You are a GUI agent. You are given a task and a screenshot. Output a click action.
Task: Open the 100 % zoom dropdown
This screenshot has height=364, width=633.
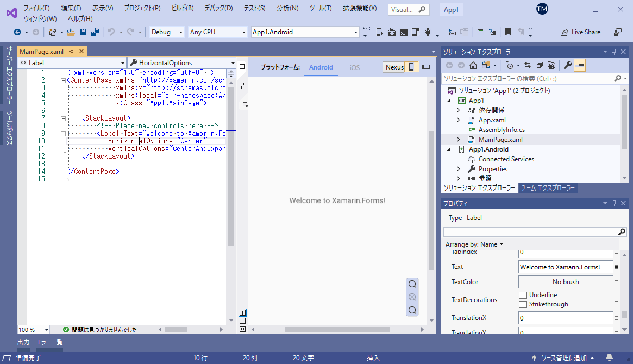pyautogui.click(x=34, y=330)
